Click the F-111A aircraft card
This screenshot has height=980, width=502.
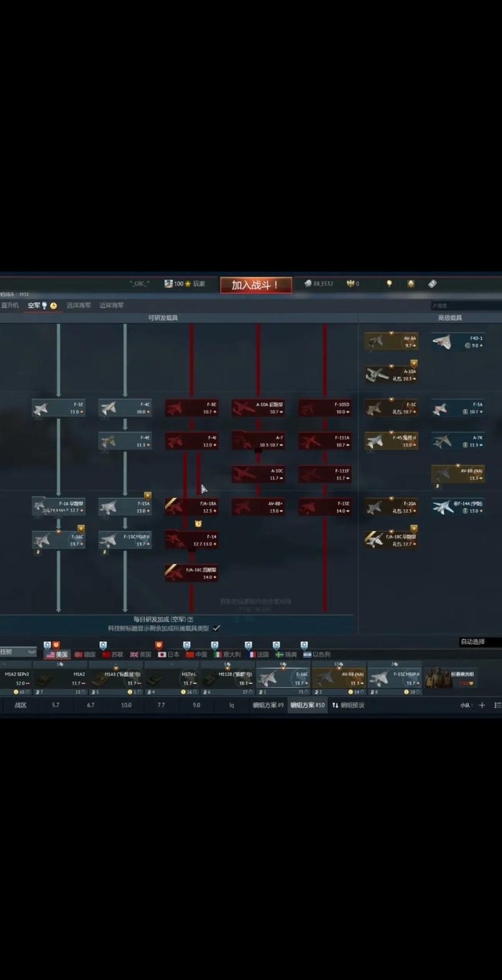point(324,441)
